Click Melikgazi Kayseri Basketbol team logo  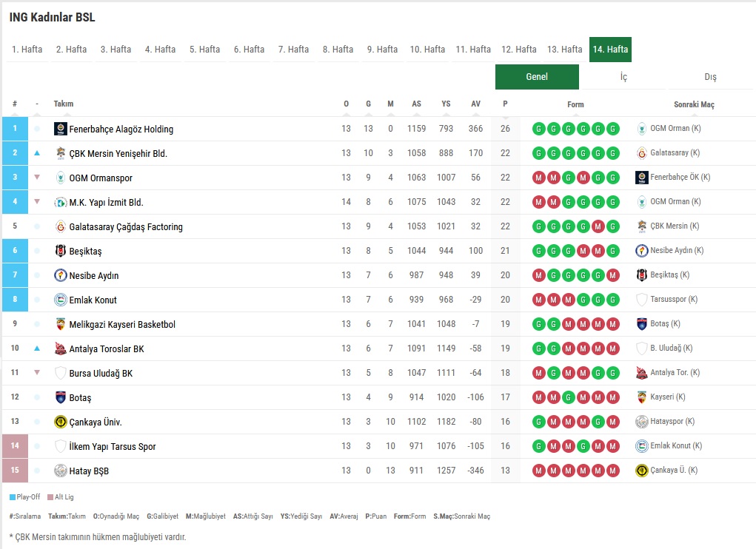(x=60, y=324)
